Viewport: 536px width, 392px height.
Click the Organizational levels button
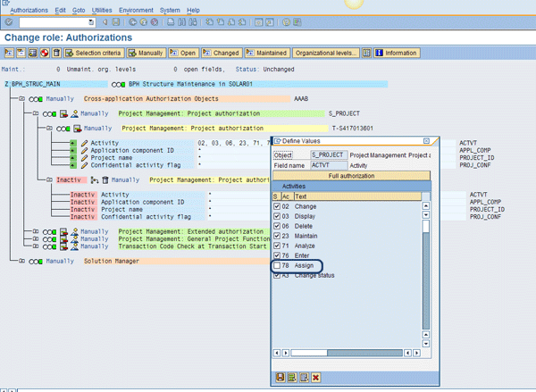325,54
